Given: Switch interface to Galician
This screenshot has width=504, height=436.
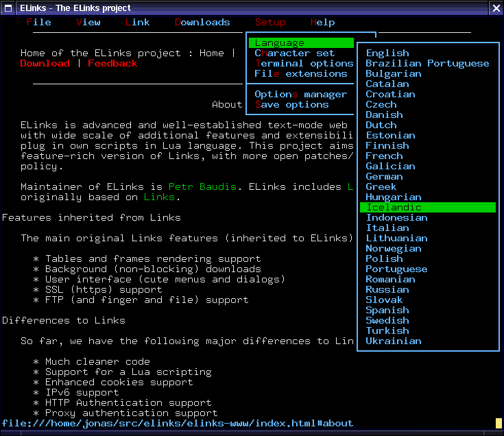Looking at the screenshot, I should pos(428,166).
